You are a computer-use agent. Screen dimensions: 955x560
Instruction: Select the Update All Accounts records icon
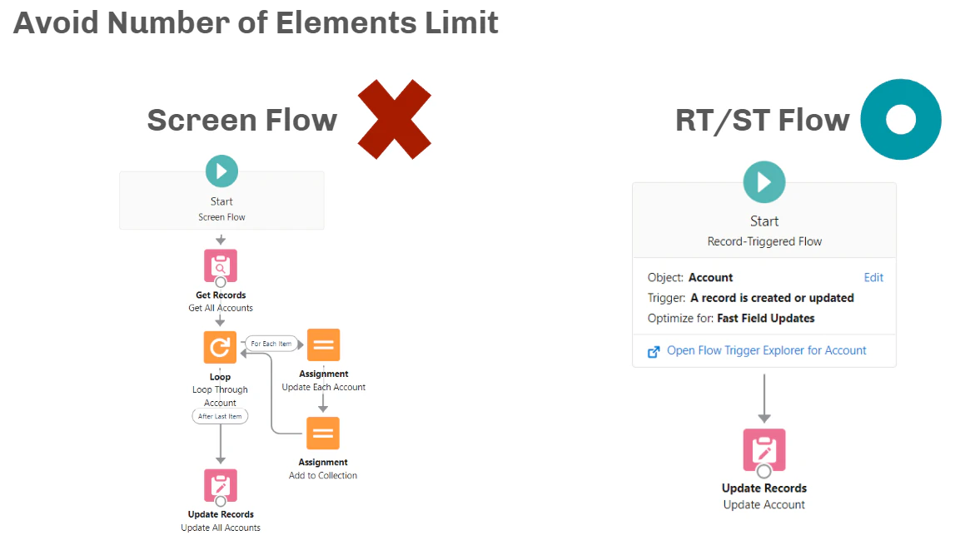(x=221, y=485)
